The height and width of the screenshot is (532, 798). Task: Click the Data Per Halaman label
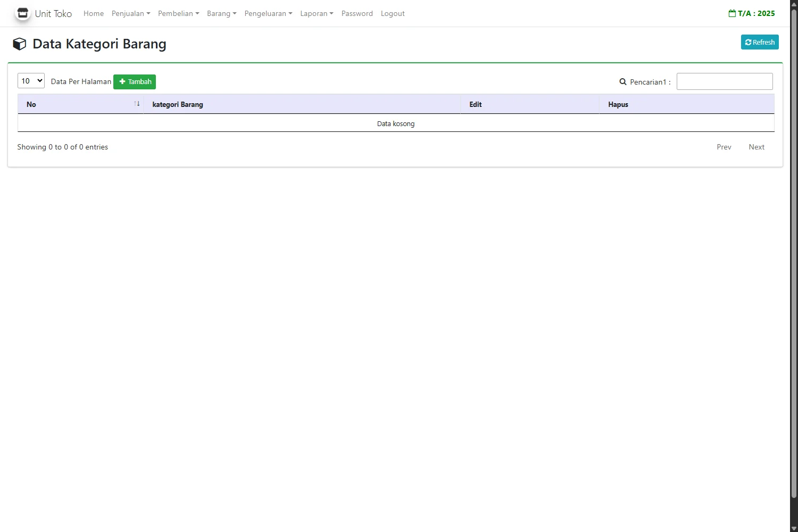(81, 81)
